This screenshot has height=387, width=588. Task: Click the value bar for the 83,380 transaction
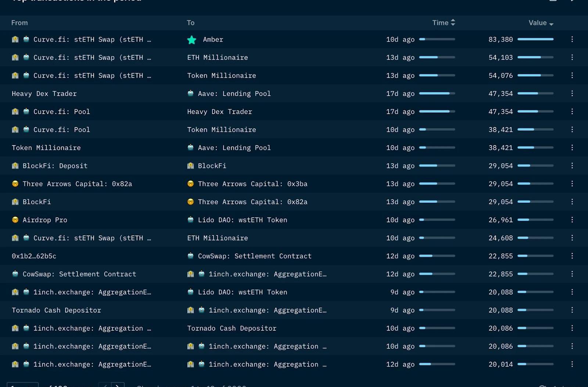coord(535,39)
